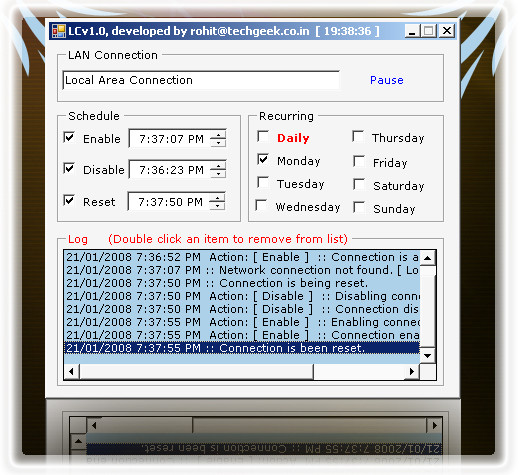Click the Local Area Connection text field
The height and width of the screenshot is (475, 520).
click(x=201, y=80)
